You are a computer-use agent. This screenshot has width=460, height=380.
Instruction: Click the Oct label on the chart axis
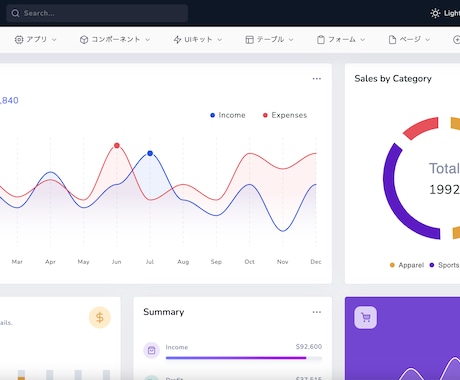[249, 262]
